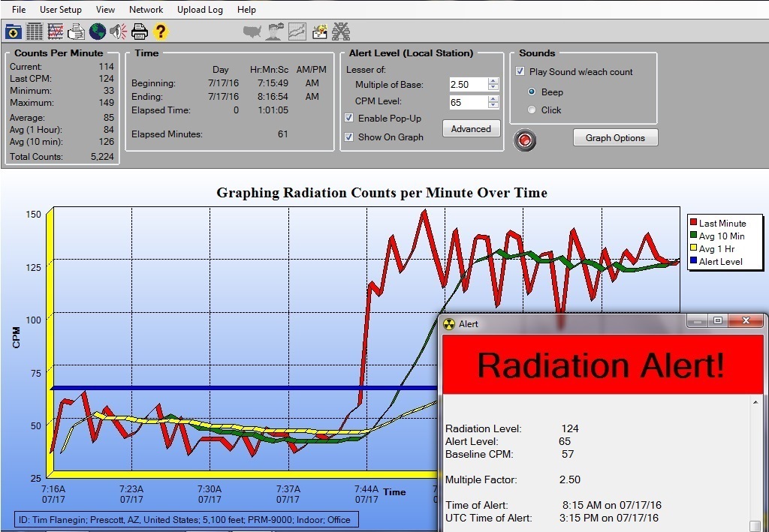This screenshot has height=532, width=769.
Task: Open the Upload Log menu
Action: pos(200,10)
